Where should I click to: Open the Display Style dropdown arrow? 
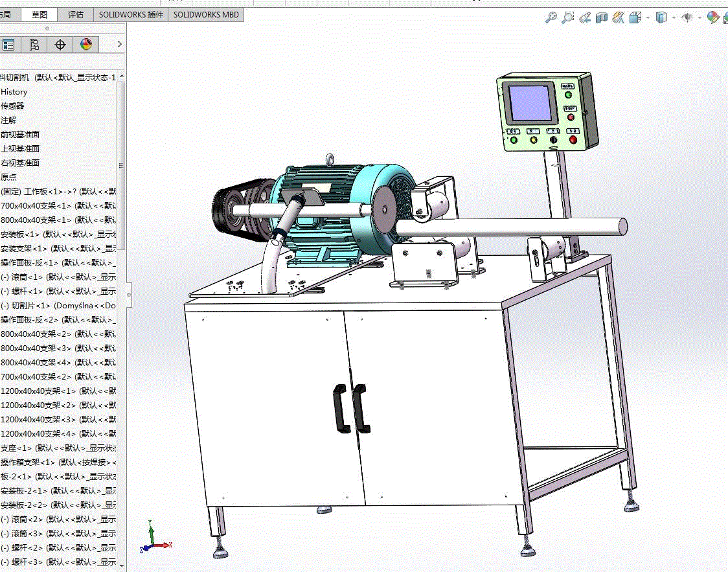674,18
